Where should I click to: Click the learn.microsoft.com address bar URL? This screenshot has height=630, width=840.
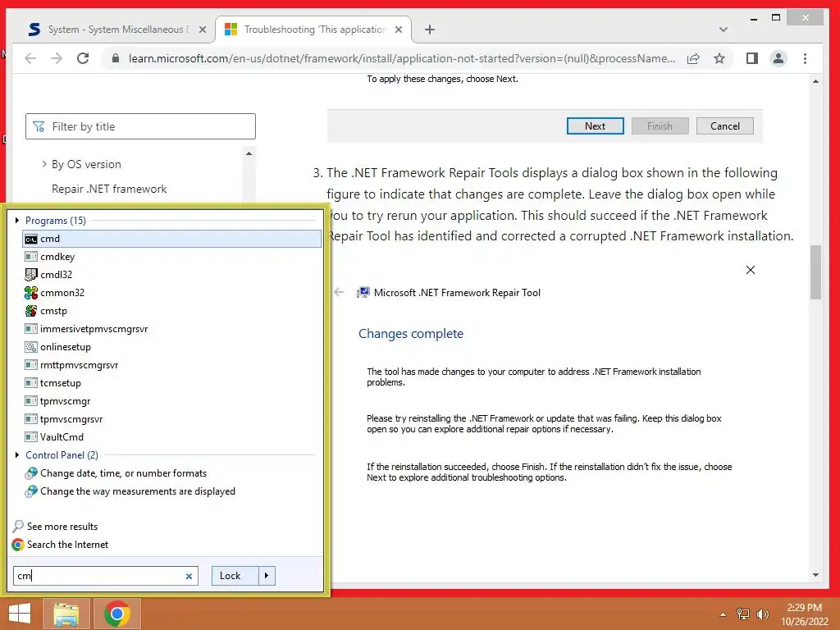pos(402,58)
